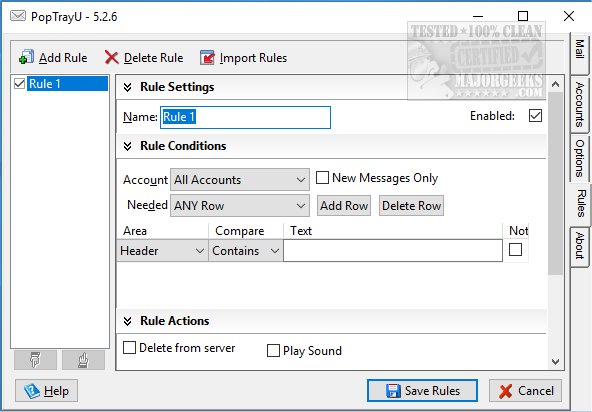The height and width of the screenshot is (412, 592).
Task: Collapse the Rule Actions section
Action: click(x=128, y=321)
